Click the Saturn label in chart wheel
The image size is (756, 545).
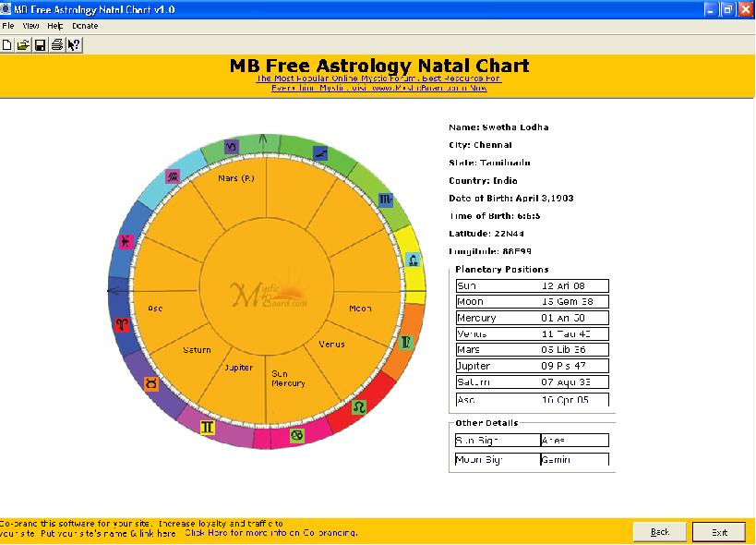tap(197, 350)
